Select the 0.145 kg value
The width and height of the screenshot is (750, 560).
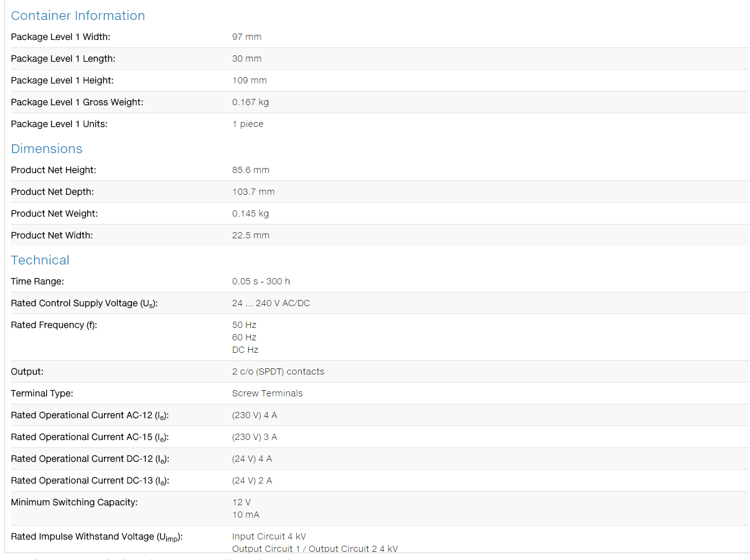pos(250,213)
